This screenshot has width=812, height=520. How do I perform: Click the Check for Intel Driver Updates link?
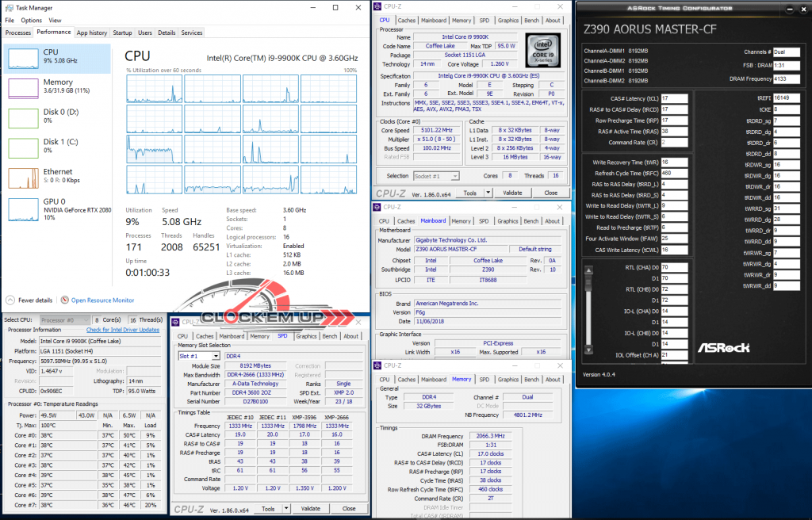pos(123,330)
